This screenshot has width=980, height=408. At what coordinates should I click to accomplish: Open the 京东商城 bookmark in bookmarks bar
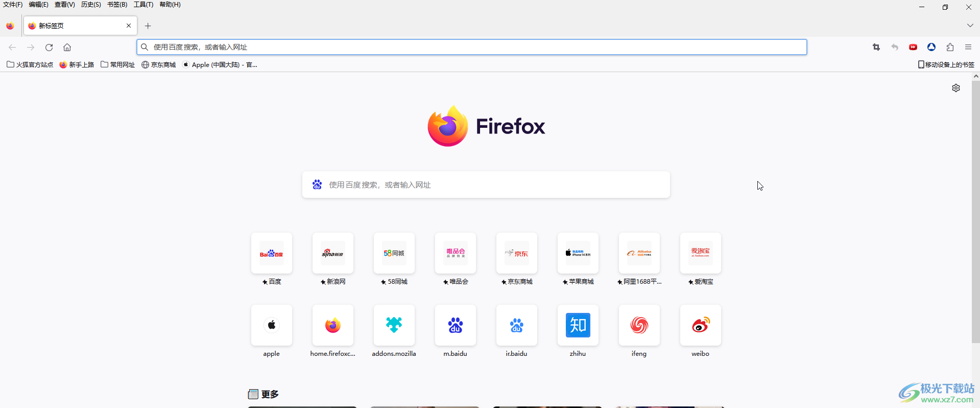click(x=159, y=64)
